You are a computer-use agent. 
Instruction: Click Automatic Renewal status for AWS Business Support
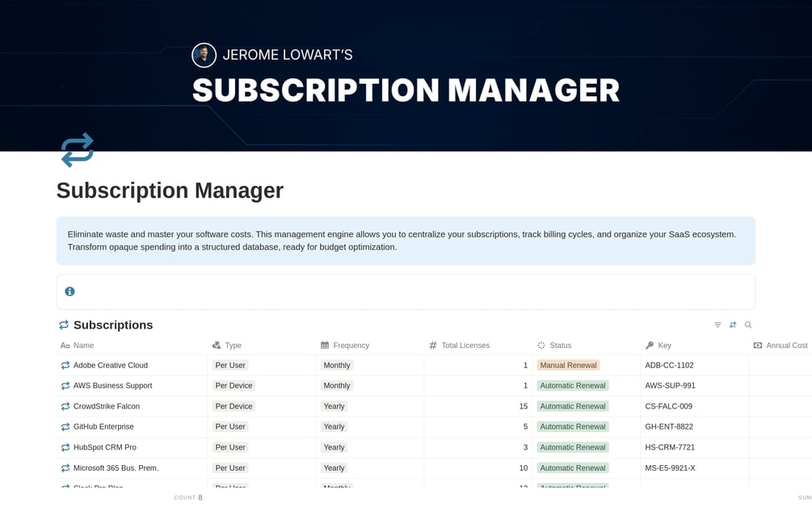click(573, 386)
